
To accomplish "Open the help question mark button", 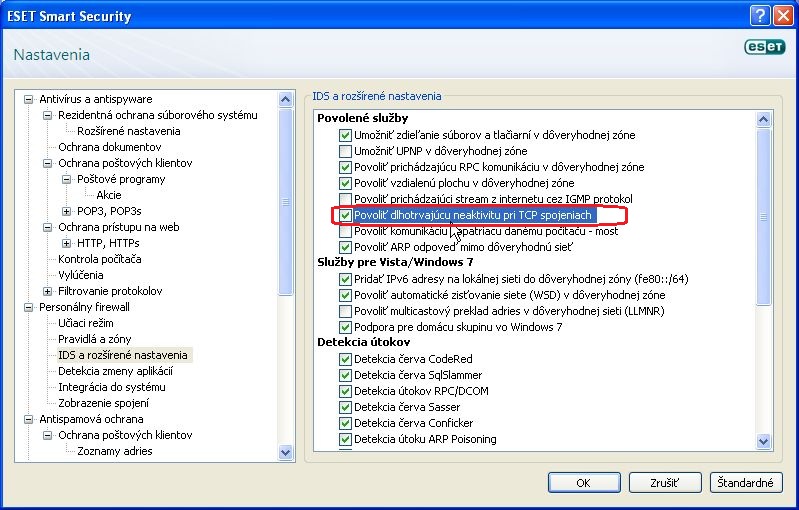I will (x=759, y=16).
